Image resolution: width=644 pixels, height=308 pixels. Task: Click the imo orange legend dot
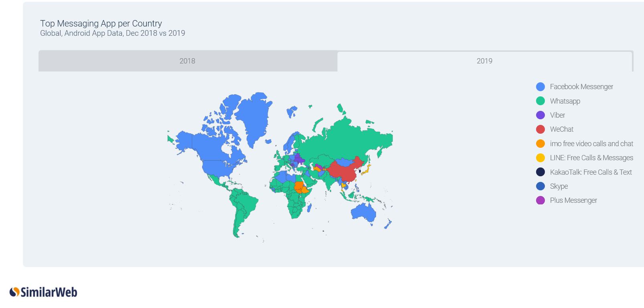coord(540,144)
